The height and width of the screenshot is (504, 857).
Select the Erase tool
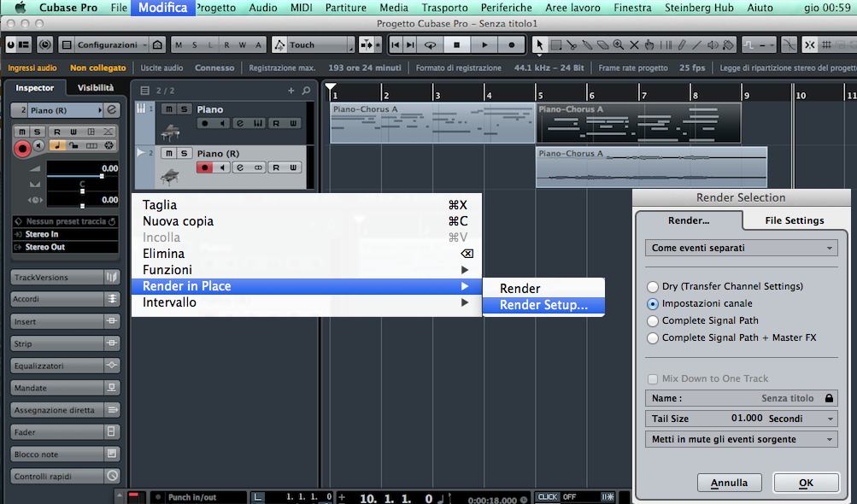(603, 44)
